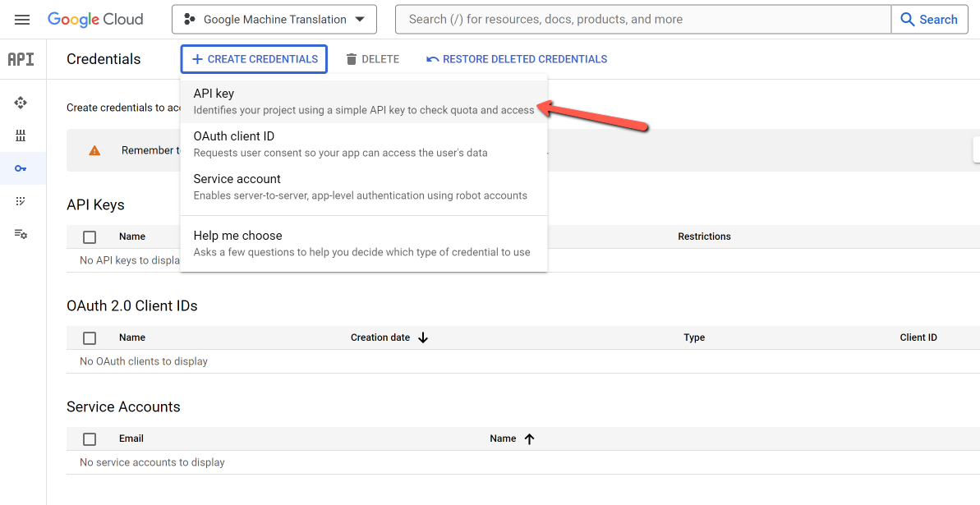The height and width of the screenshot is (505, 980).
Task: Open the Library sidebar icon
Action: tap(21, 135)
